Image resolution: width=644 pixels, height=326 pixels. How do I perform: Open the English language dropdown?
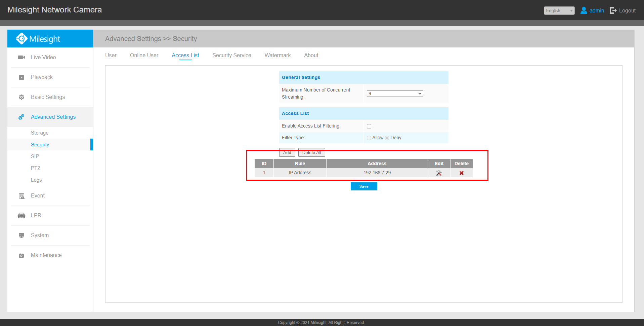(559, 10)
